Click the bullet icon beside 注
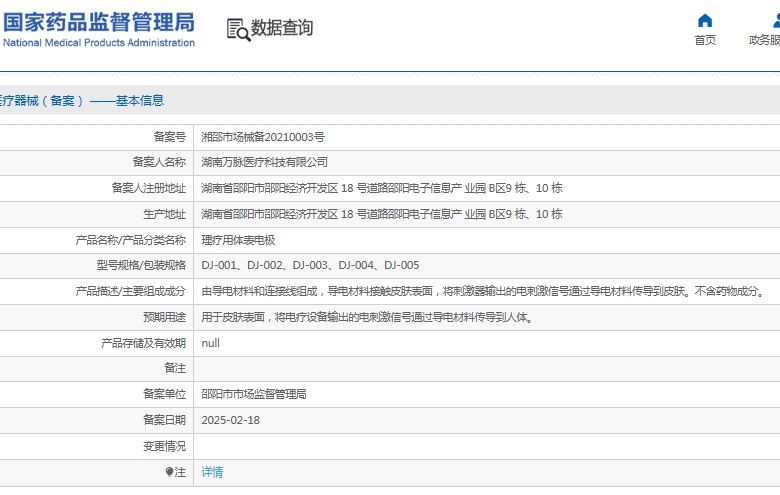This screenshot has width=780, height=495. tap(169, 472)
